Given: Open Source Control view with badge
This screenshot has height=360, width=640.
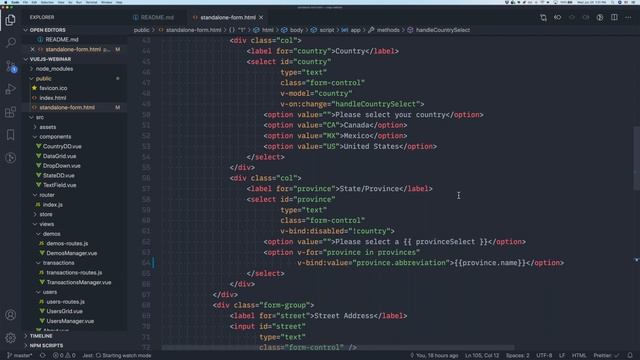Looking at the screenshot, I should tap(11, 66).
